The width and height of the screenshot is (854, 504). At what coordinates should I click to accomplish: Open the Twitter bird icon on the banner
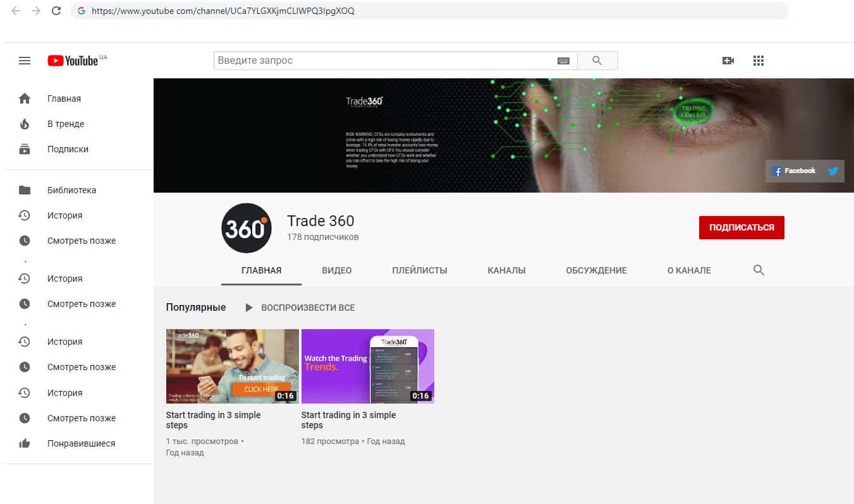click(x=833, y=171)
